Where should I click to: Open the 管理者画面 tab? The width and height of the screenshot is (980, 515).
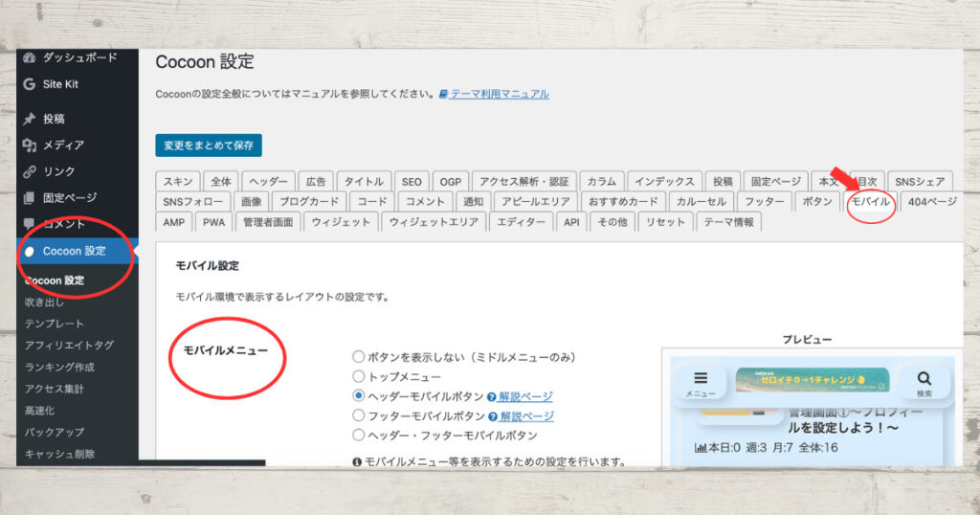(268, 222)
